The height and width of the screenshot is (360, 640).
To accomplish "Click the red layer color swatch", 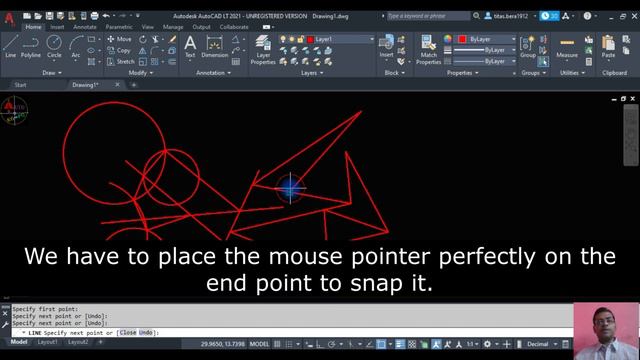I will [310, 39].
